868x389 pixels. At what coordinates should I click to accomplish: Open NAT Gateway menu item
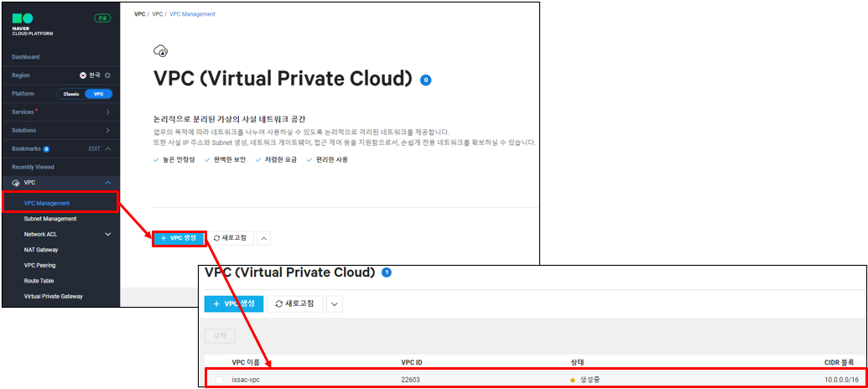[41, 250]
